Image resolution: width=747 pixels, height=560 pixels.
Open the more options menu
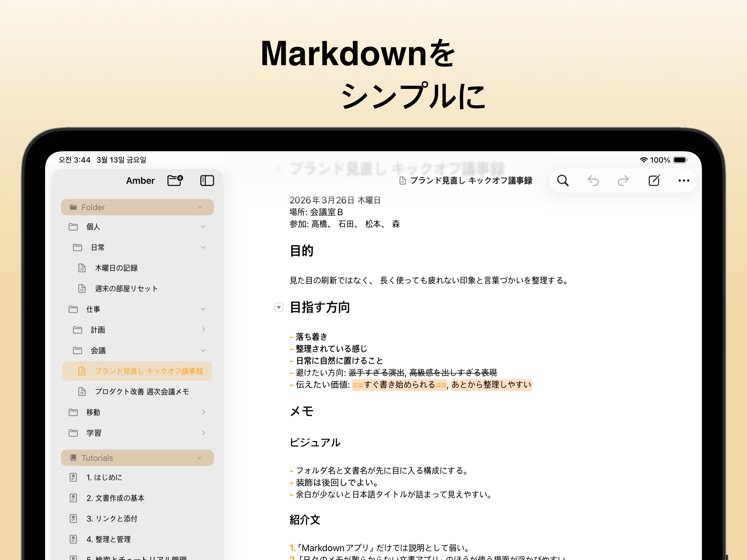click(684, 180)
